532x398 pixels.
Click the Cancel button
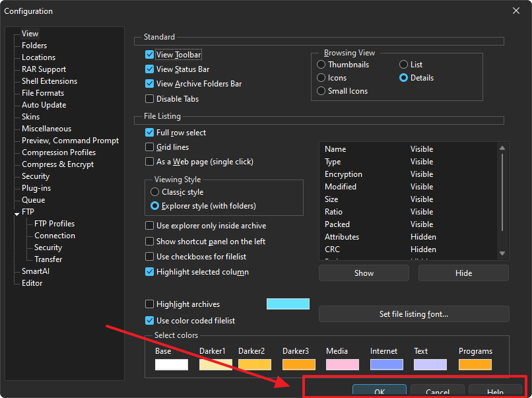[438, 390]
